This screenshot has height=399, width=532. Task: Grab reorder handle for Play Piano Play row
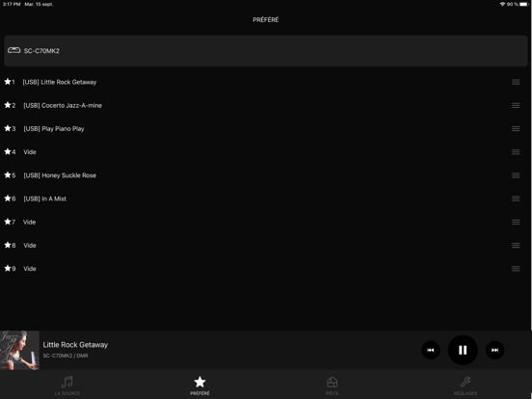[516, 128]
